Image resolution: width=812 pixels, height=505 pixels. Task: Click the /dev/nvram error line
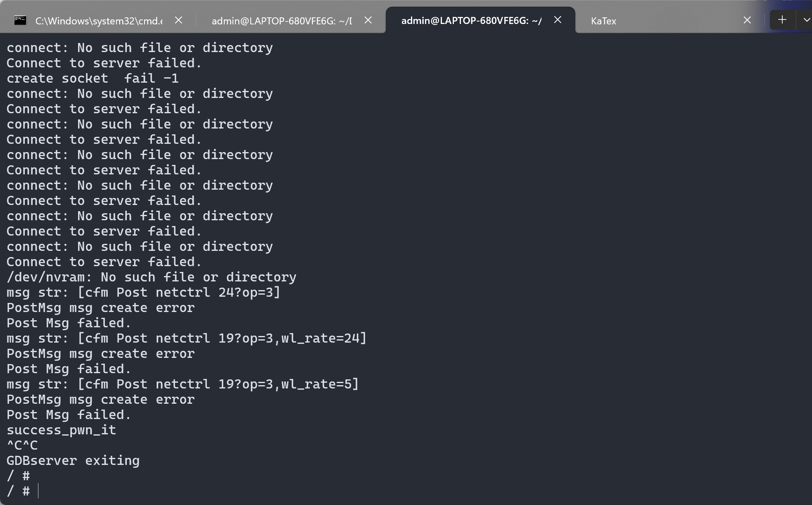(x=151, y=277)
